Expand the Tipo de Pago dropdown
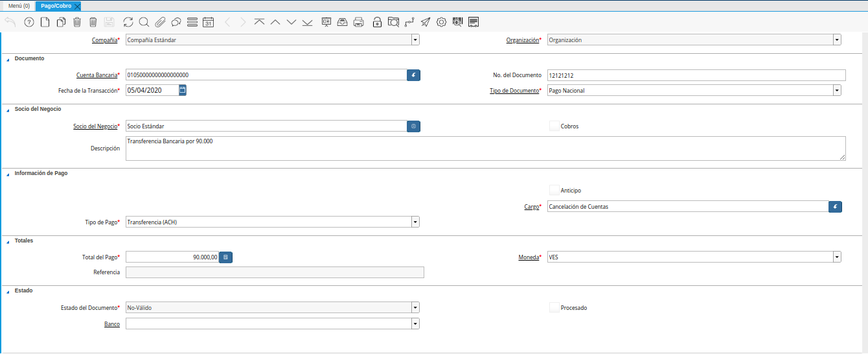The height and width of the screenshot is (354, 868). [x=415, y=222]
